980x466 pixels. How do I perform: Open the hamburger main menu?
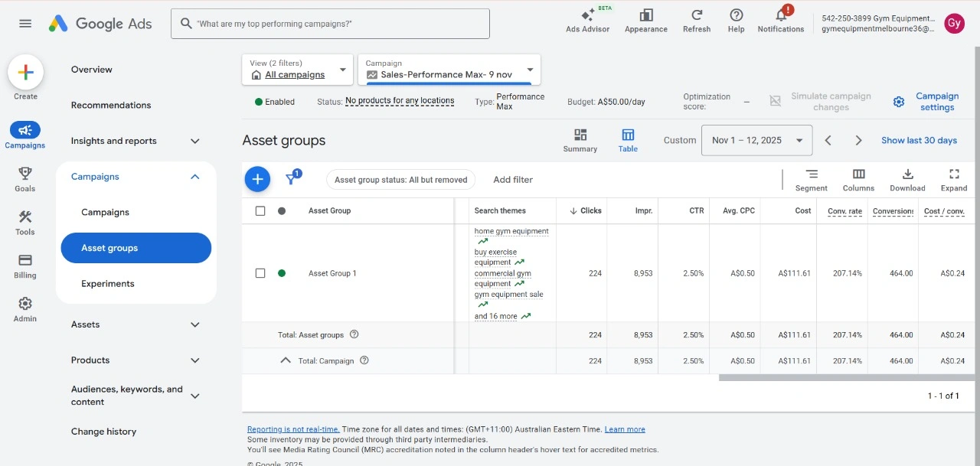25,24
